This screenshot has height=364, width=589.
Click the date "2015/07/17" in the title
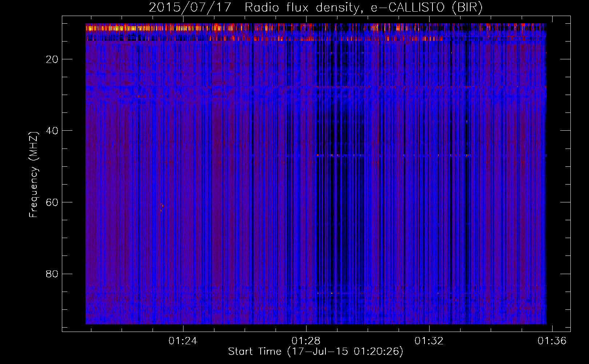(190, 8)
